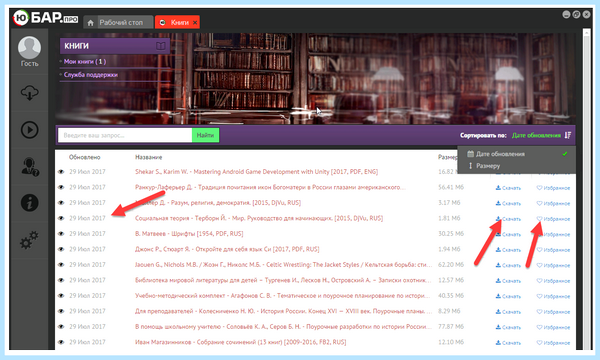
Task: Open Джонс Р., Стюарт Я. title link
Action: point(227,249)
